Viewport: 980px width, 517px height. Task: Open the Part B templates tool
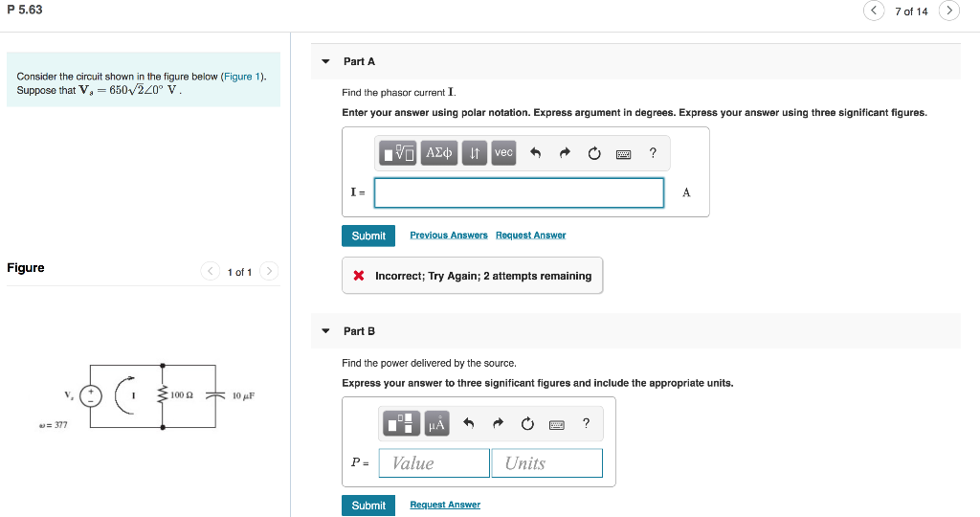[x=401, y=423]
